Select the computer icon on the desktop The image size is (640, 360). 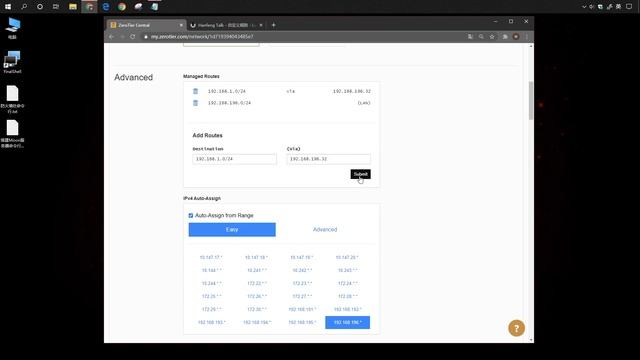12,28
